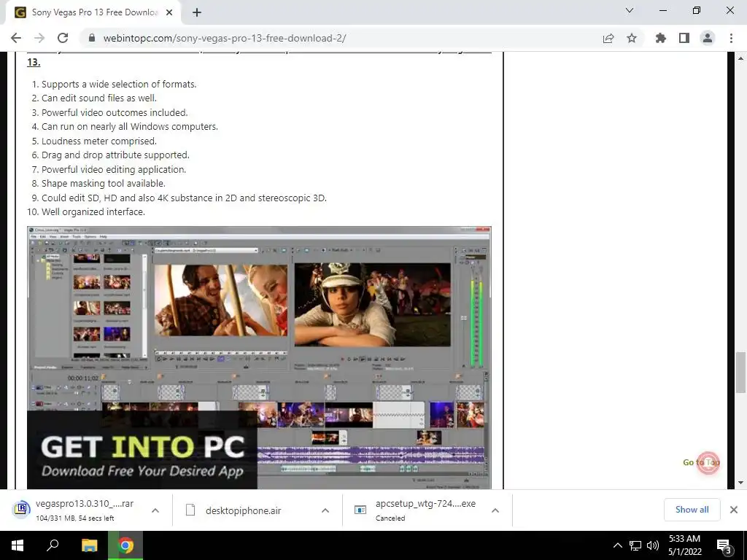Click text 'Can edit sound files as well.'
This screenshot has height=560, width=747.
pos(99,98)
